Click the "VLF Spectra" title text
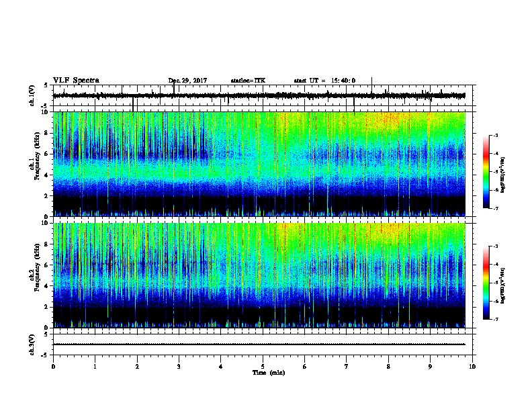Image resolution: width=532 pixels, height=411 pixels. coord(76,81)
